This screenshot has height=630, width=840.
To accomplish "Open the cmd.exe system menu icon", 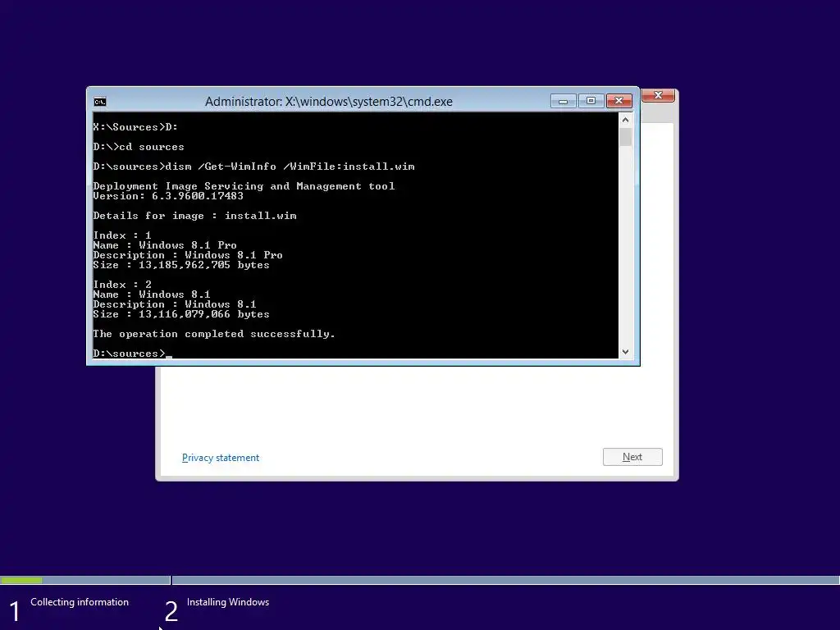I will (x=100, y=102).
